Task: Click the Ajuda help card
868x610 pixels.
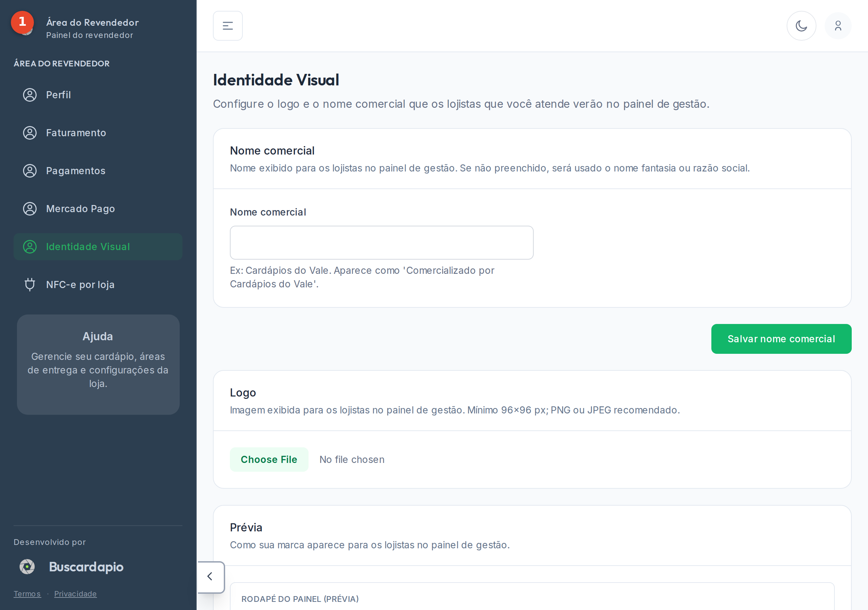Action: coord(98,364)
